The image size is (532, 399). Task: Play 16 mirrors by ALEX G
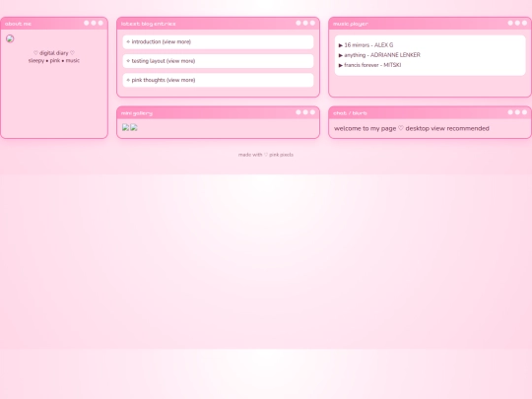click(366, 45)
